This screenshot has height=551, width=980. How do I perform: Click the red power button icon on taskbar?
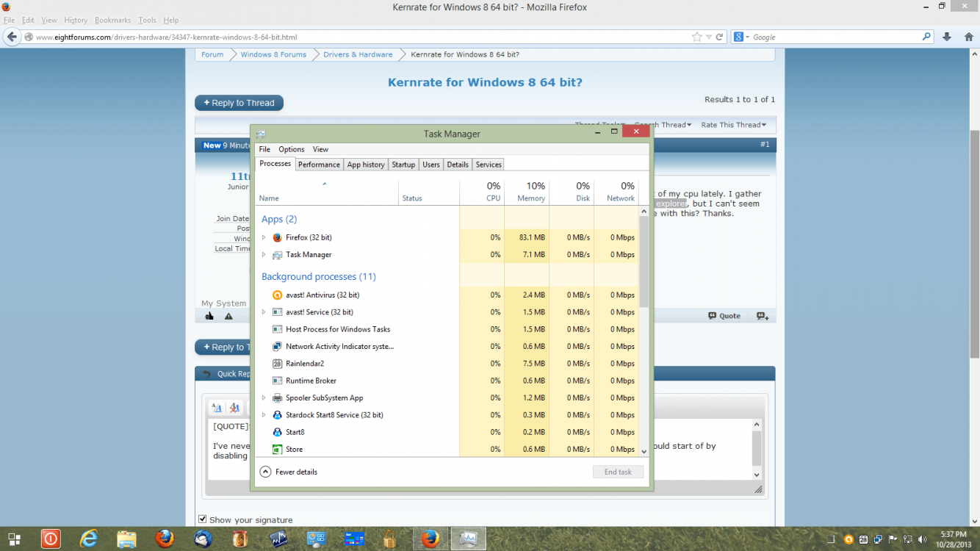pos(51,539)
